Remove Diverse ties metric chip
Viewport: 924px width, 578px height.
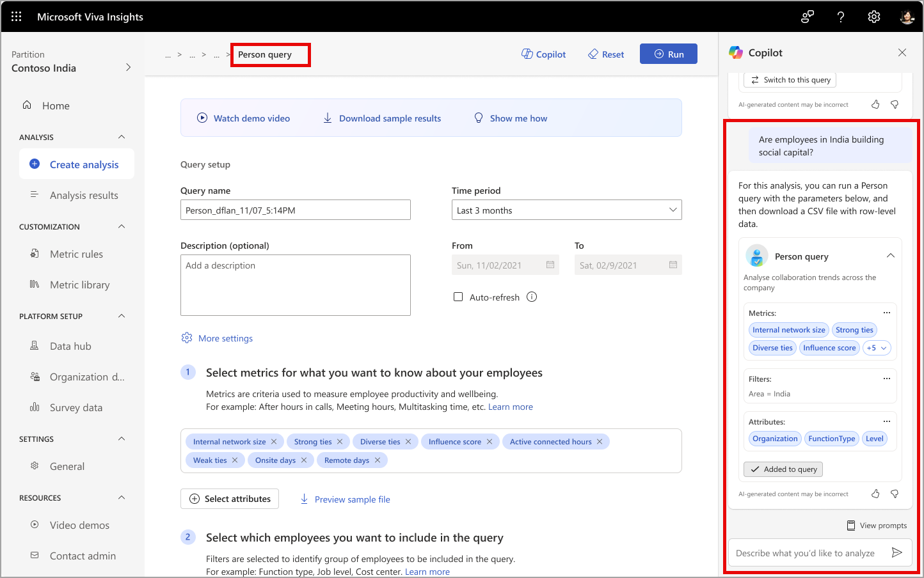pyautogui.click(x=408, y=442)
